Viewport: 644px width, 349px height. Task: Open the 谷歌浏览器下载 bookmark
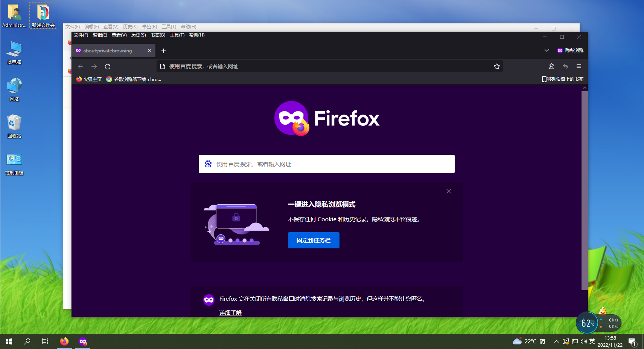(x=134, y=80)
